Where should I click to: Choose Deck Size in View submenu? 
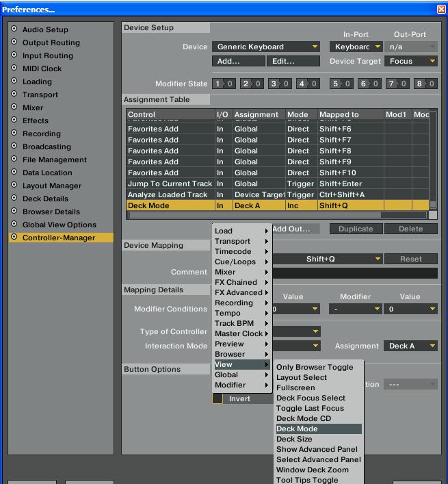click(319, 439)
